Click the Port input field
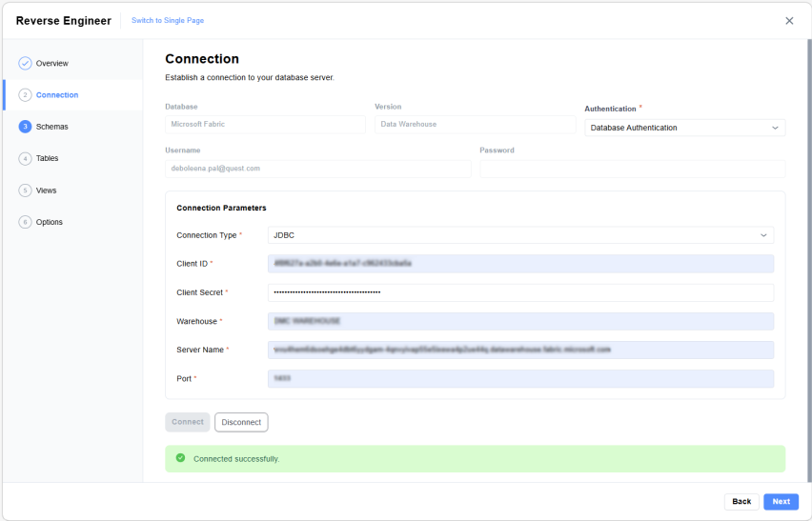Viewport: 812px width, 521px height. (x=520, y=379)
